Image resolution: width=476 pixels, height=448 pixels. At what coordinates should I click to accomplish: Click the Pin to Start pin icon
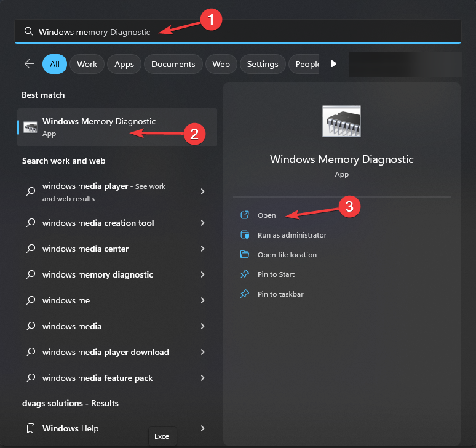(245, 274)
